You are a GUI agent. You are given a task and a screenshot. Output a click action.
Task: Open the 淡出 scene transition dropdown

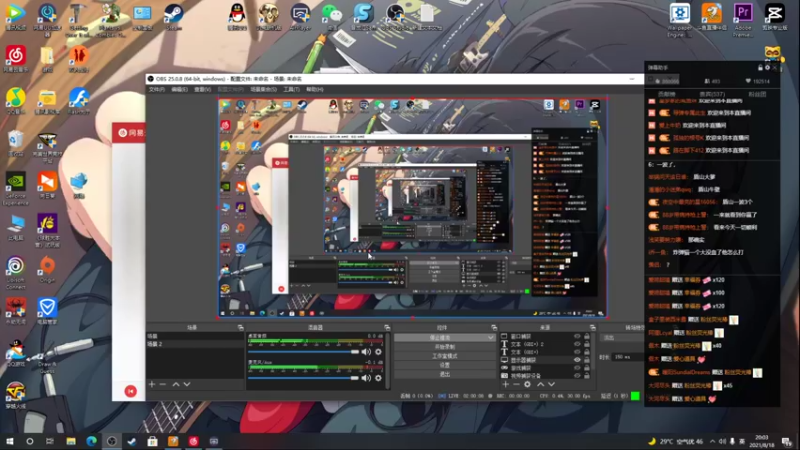point(622,338)
